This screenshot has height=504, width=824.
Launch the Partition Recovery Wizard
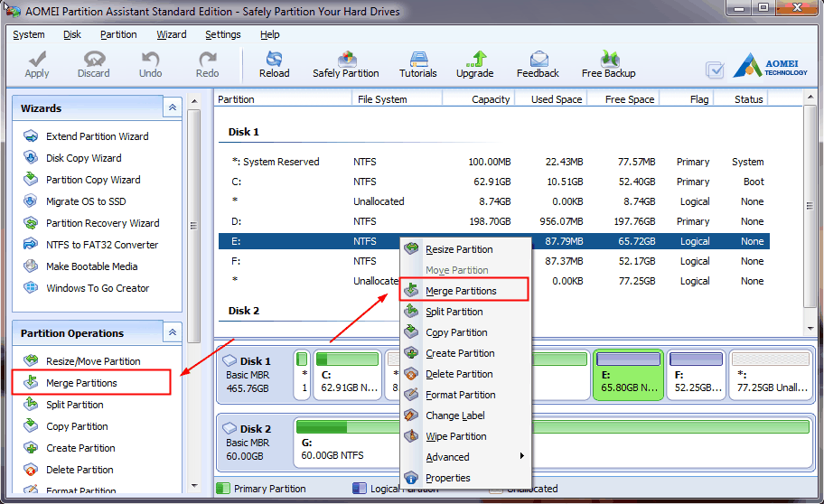[x=91, y=223]
